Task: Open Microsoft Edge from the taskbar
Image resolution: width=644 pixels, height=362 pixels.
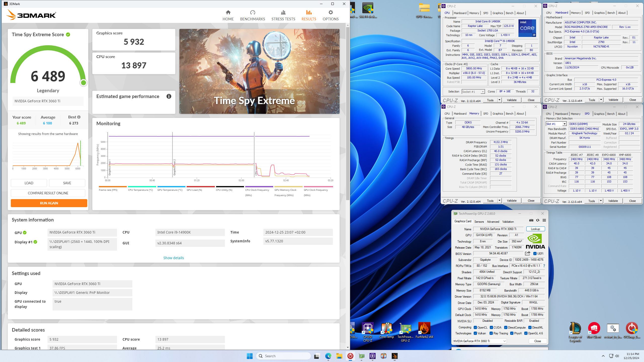Action: [x=328, y=356]
